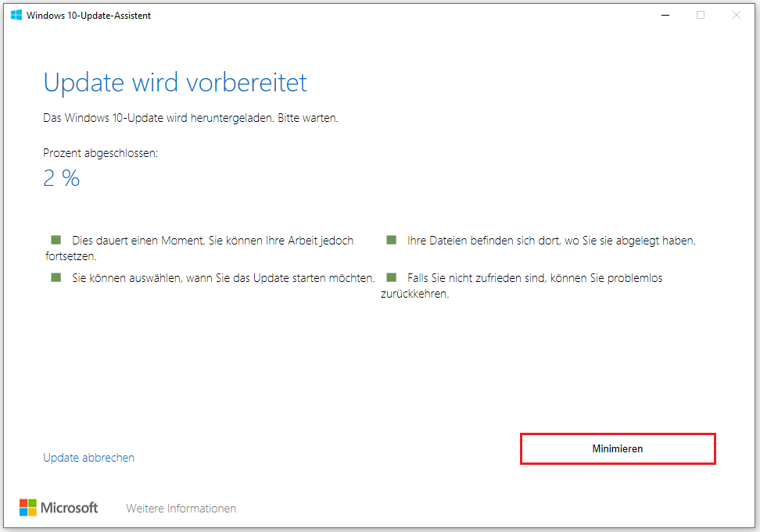Click the text Prozent abgeschlossen:

click(100, 153)
